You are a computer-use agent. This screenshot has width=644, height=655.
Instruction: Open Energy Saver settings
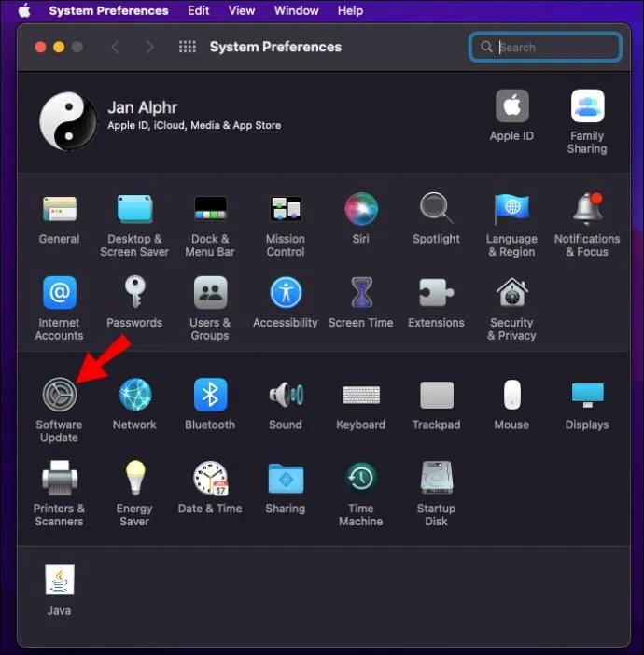[135, 478]
